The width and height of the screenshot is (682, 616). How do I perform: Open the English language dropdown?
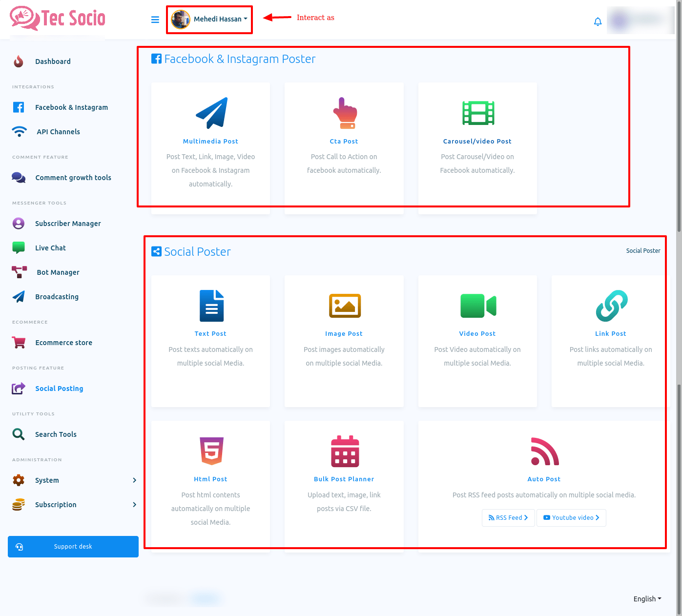tap(647, 599)
